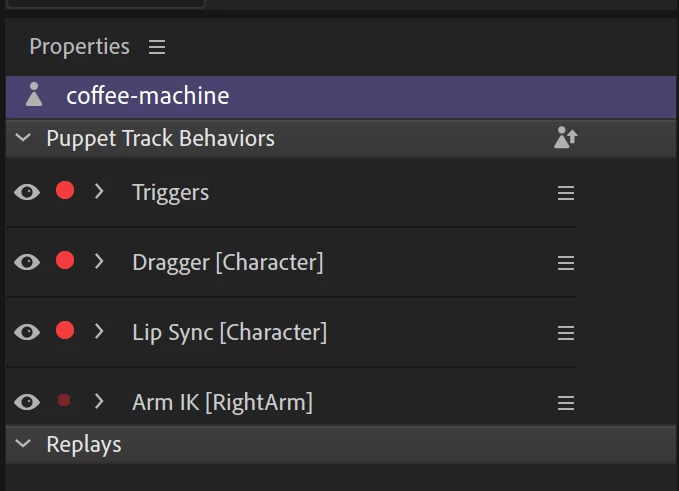Select the coffee-machine puppet header
679x491 pixels.
341,97
